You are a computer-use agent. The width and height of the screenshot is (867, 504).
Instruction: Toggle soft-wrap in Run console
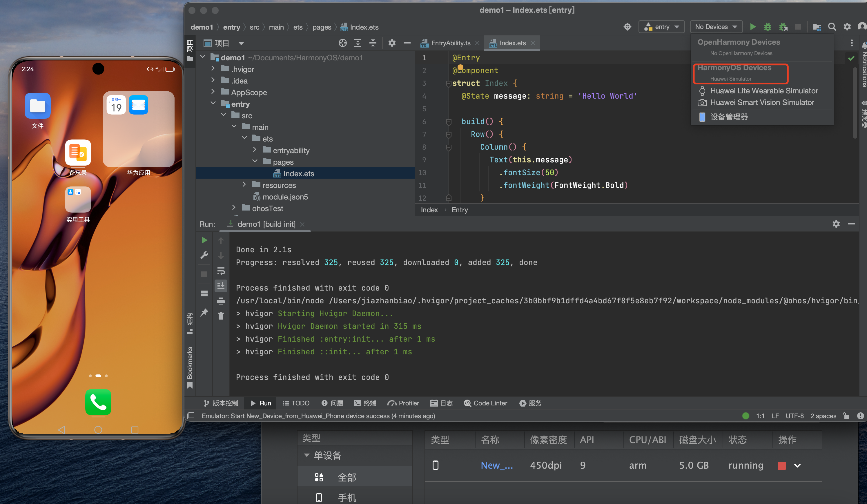(x=221, y=271)
